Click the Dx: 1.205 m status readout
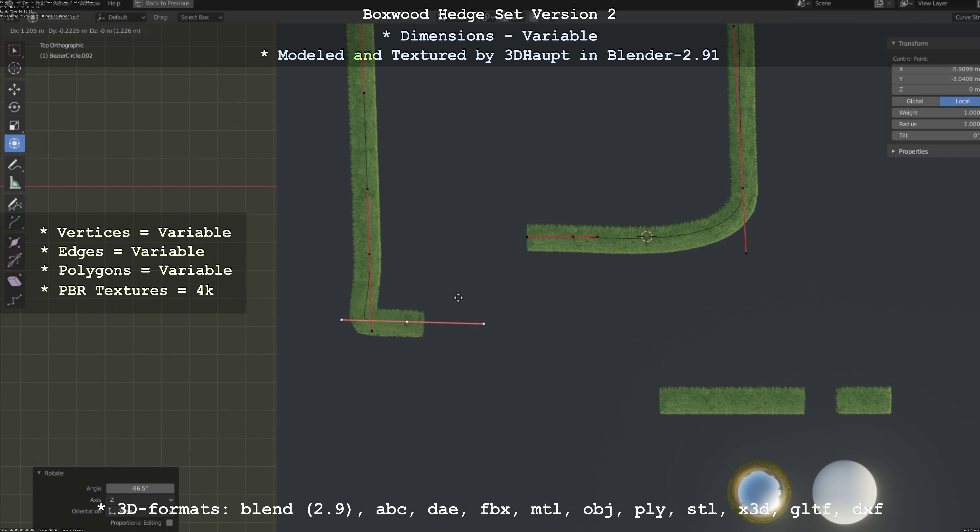Image resolution: width=980 pixels, height=532 pixels. [27, 31]
